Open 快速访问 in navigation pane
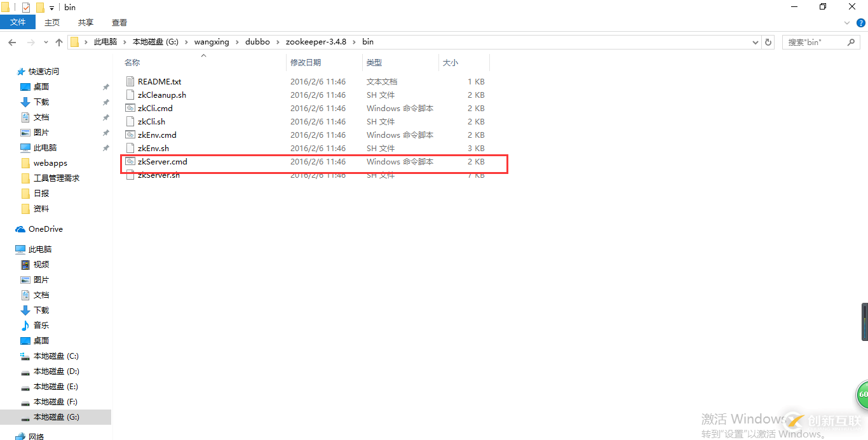 [43, 72]
